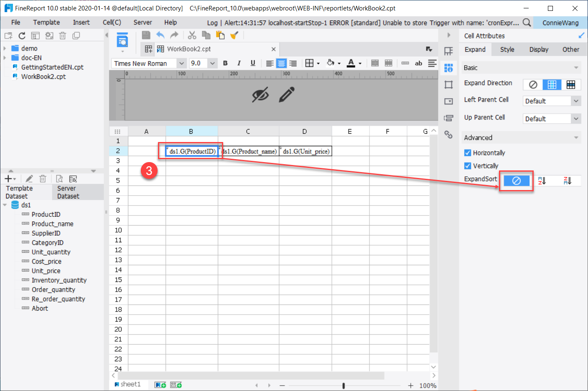Open the Widget Settings panel icon
This screenshot has width=588, height=391.
[448, 101]
